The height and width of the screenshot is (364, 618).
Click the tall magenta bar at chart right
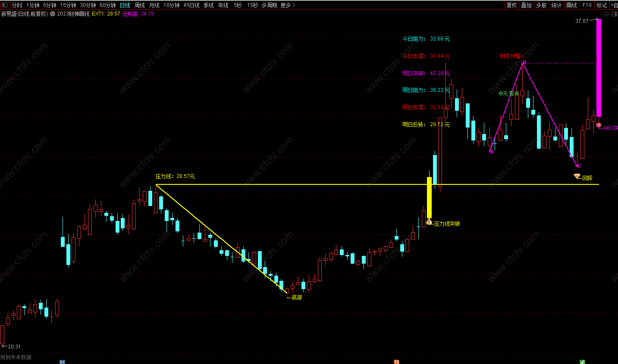pos(599,68)
